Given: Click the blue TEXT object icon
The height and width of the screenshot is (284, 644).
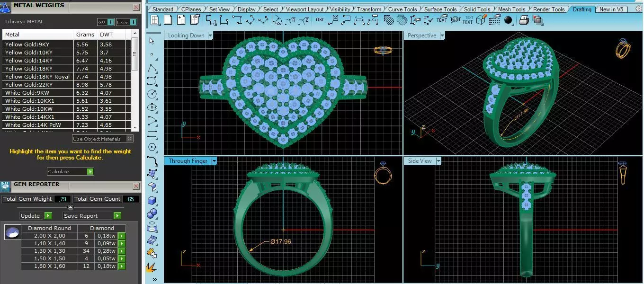Looking at the screenshot, I should (468, 20).
